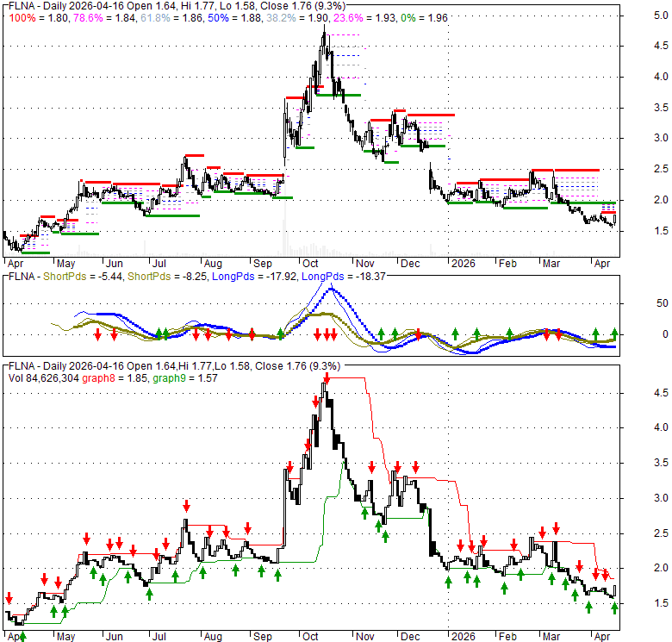
Task: Click the 'Oct' month label under top chart
Action: tap(310, 264)
